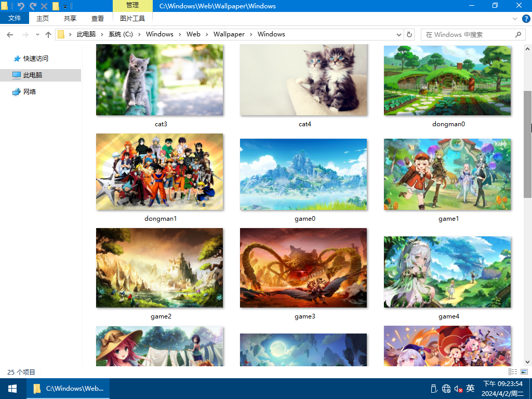The image size is (532, 399).
Task: Refresh the current folder view
Action: click(x=409, y=34)
